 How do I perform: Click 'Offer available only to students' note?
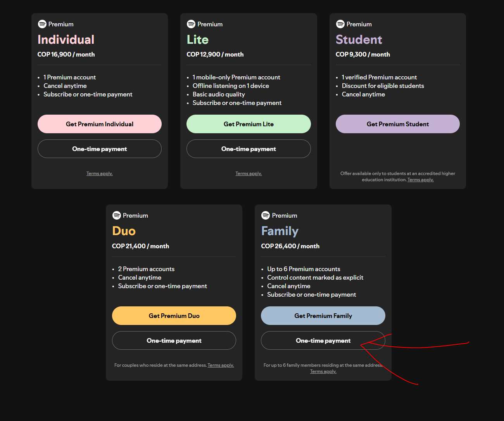click(x=398, y=177)
